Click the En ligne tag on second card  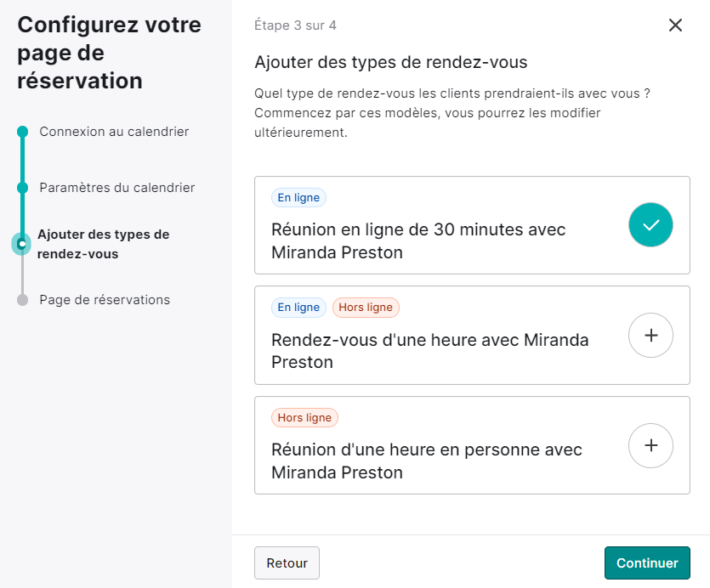pyautogui.click(x=298, y=308)
